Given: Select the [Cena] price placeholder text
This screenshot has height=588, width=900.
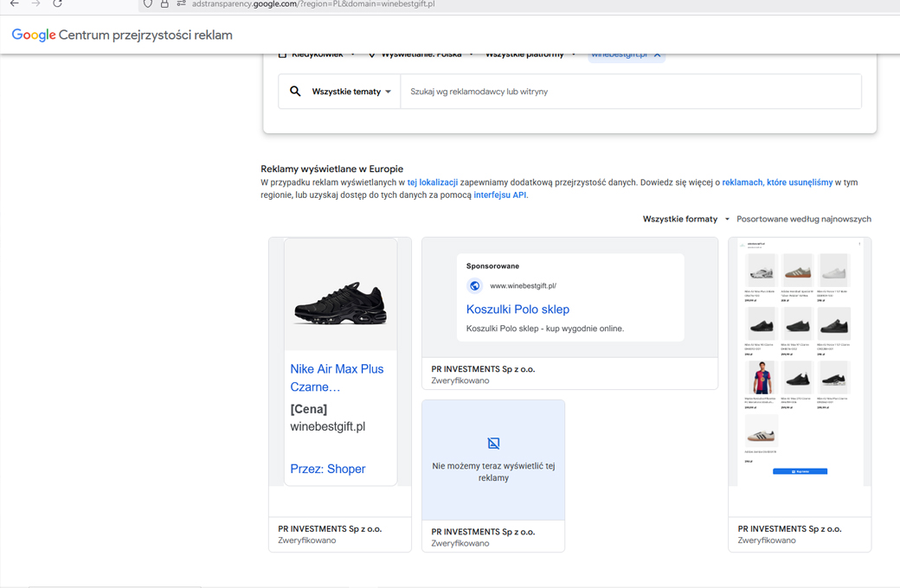Looking at the screenshot, I should click(309, 409).
